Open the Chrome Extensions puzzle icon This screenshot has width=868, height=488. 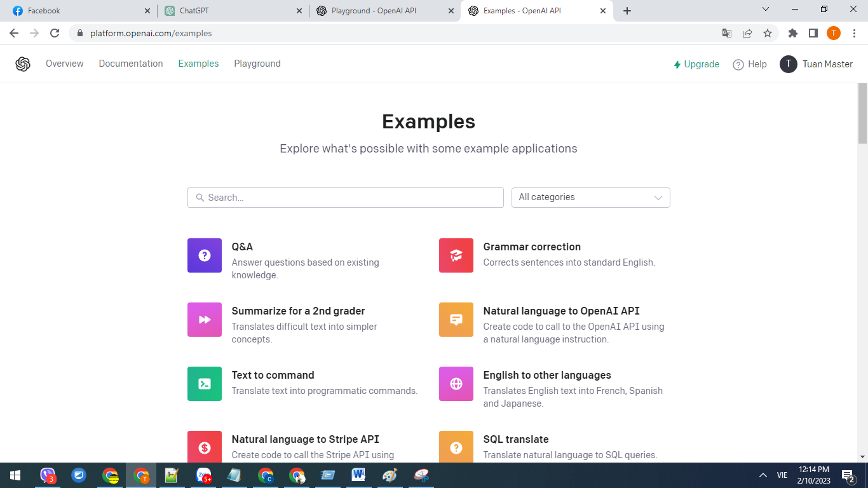coord(792,33)
